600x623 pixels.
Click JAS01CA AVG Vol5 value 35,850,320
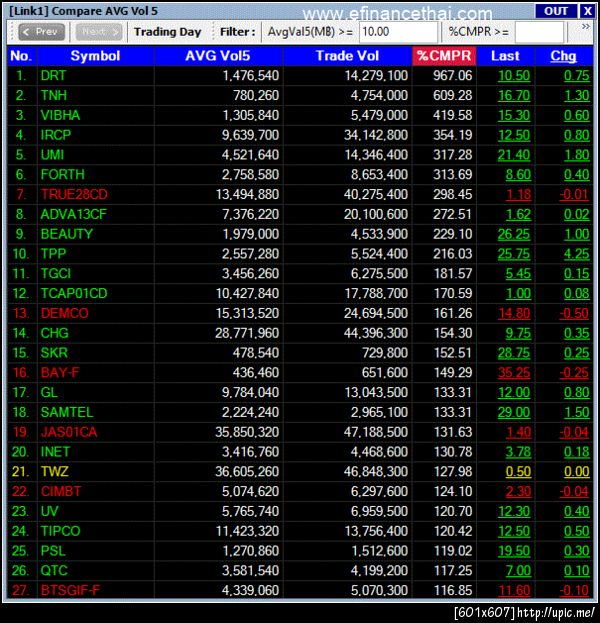point(247,432)
